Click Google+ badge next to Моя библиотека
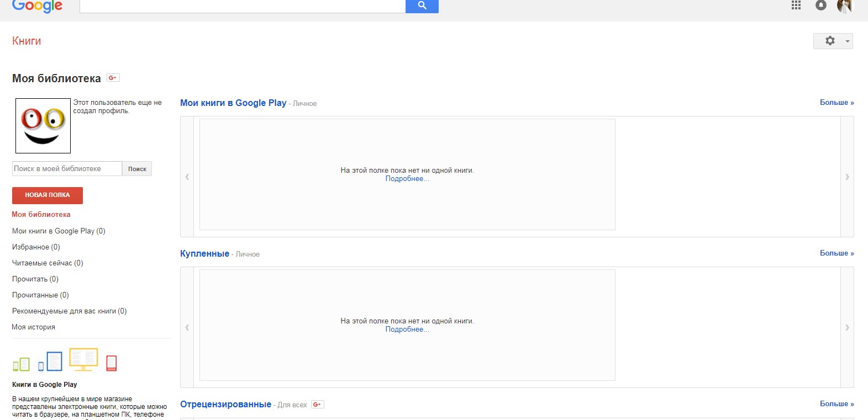Screen dimensions: 868x420 [x=113, y=78]
